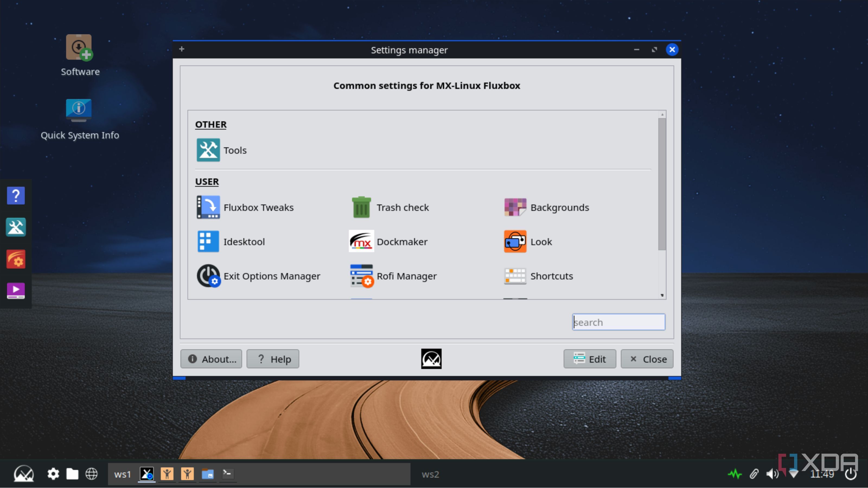Click the Fluxbox Tweaks label

pyautogui.click(x=259, y=207)
